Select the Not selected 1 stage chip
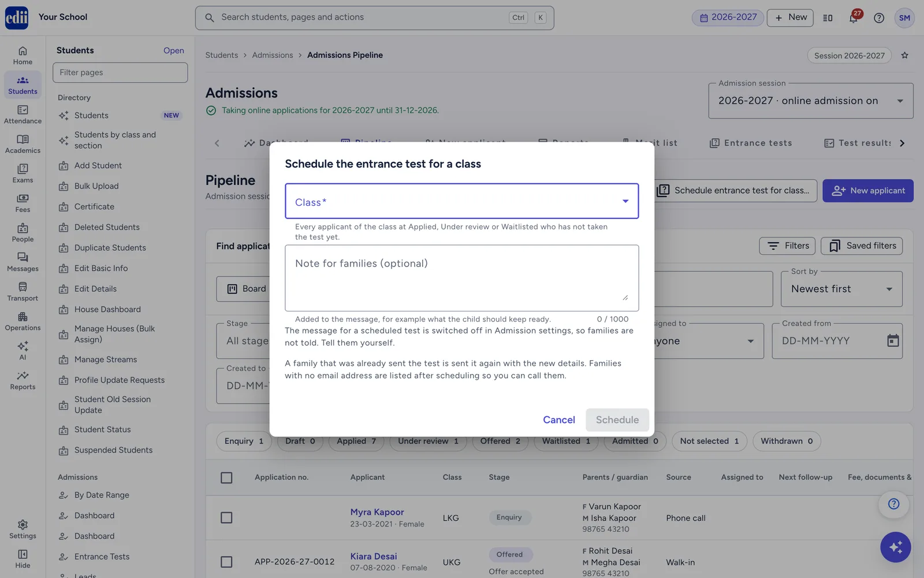The height and width of the screenshot is (578, 924). coord(709,441)
